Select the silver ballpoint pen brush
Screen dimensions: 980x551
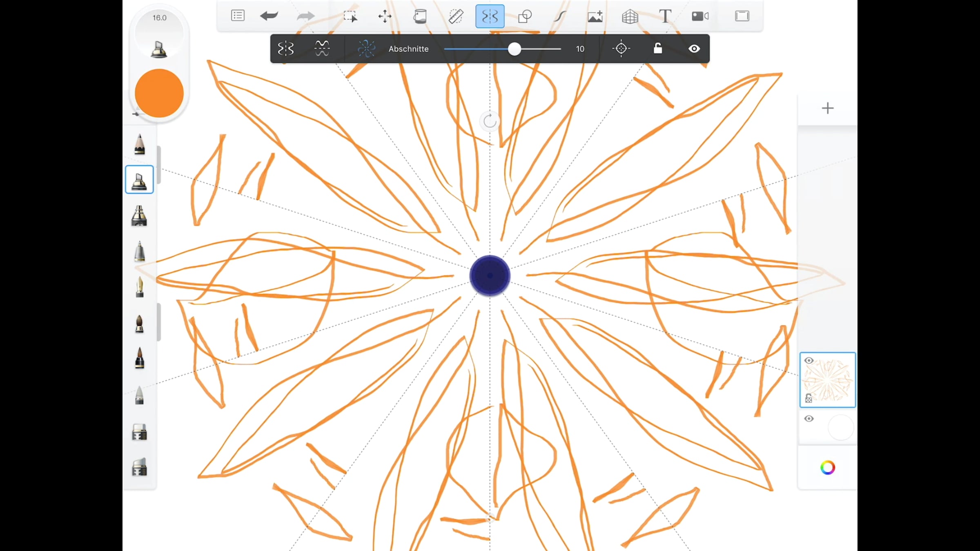(139, 251)
